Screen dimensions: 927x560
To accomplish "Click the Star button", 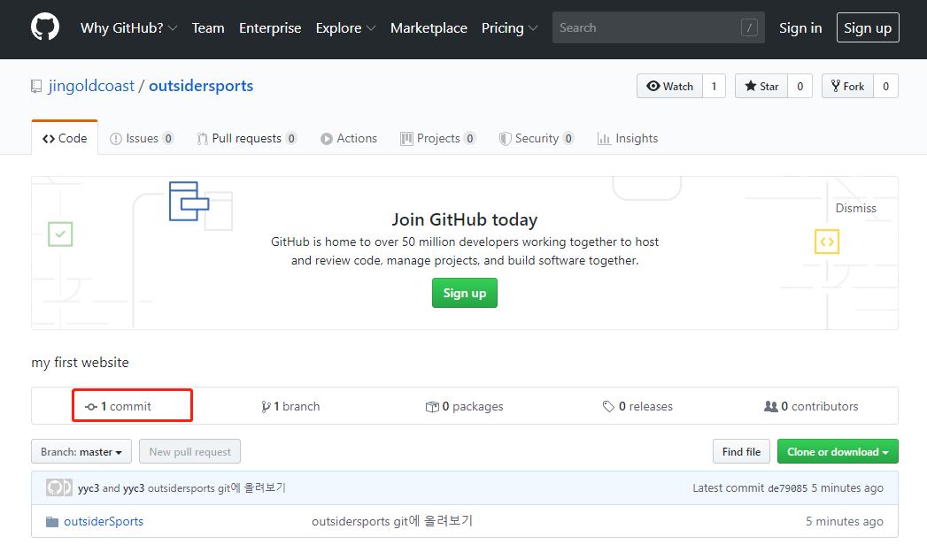I will point(761,86).
